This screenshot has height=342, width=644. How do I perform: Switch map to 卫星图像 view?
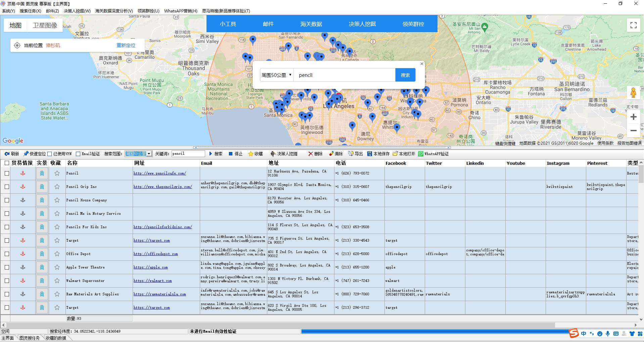tap(45, 26)
